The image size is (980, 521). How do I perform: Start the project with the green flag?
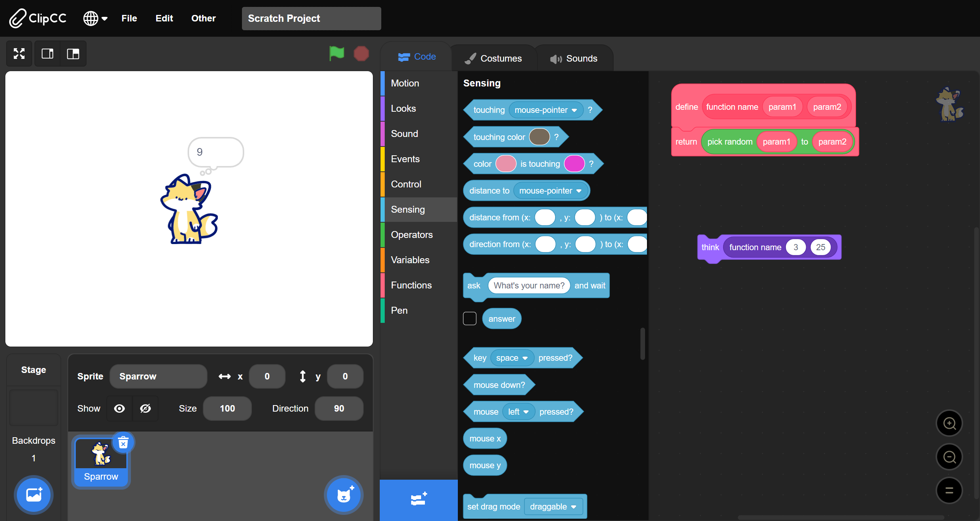click(337, 53)
